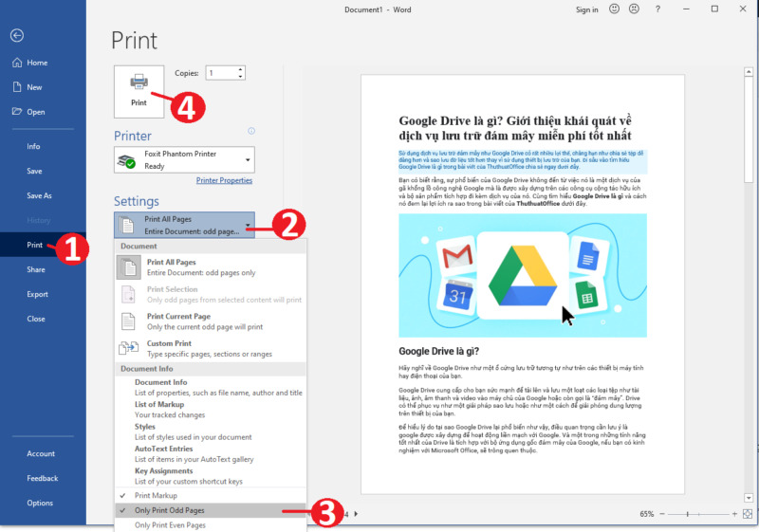Open the Foxit Phantom Printer dropdown

click(184, 159)
